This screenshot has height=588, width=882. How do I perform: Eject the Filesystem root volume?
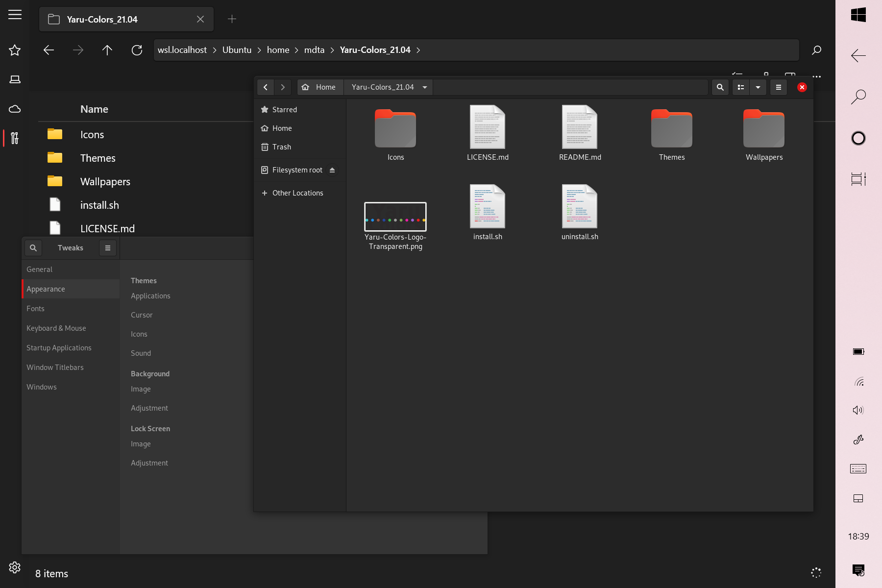coord(333,170)
